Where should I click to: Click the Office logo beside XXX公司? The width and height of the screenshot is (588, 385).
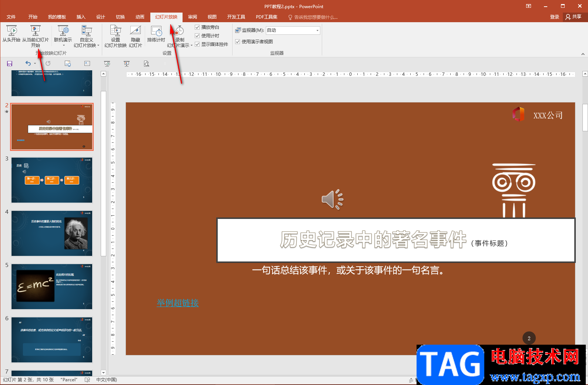click(518, 114)
